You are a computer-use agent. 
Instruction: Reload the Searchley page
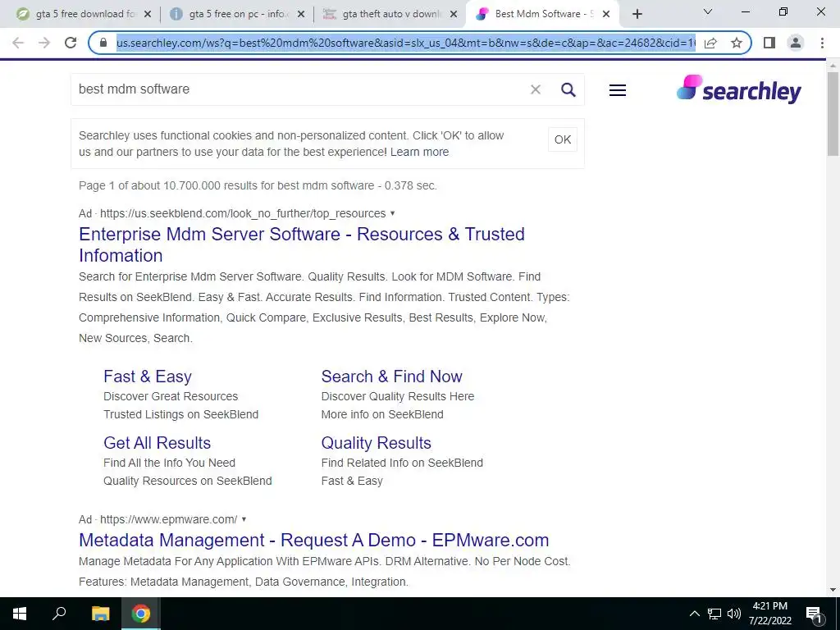71,43
